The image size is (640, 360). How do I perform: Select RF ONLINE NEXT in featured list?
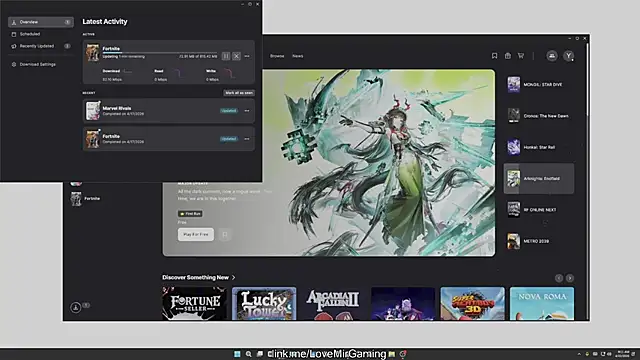point(539,210)
